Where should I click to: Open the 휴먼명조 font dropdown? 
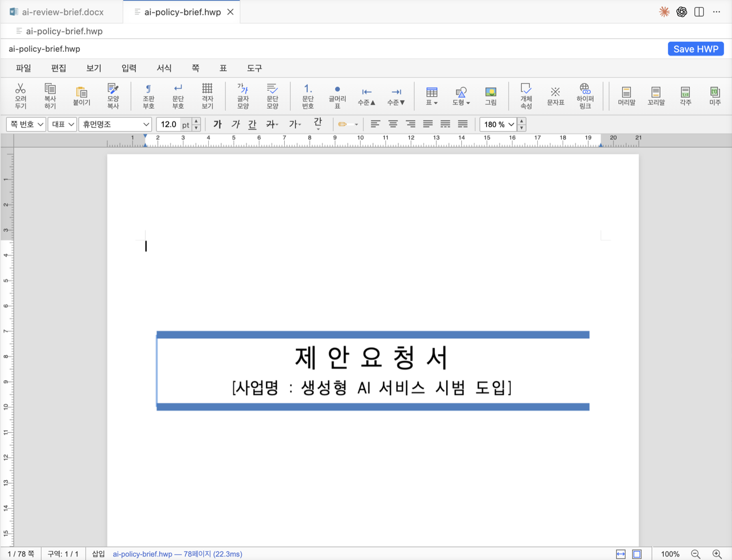click(115, 124)
